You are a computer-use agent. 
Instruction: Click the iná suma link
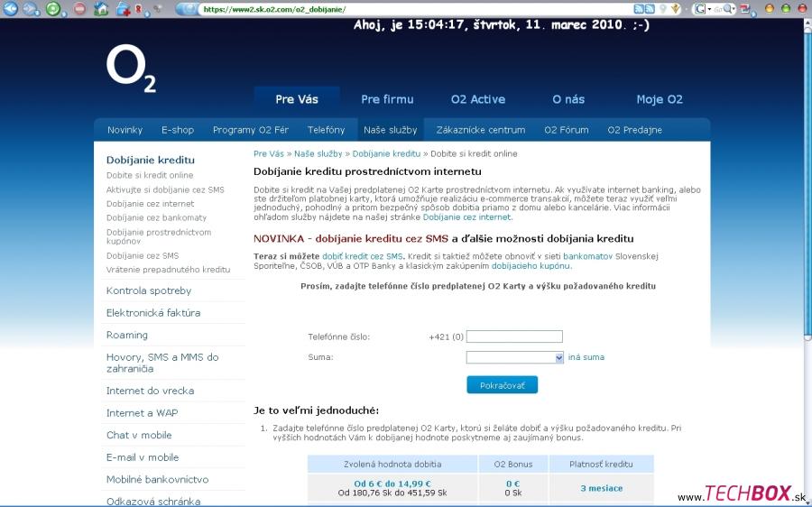click(x=586, y=357)
